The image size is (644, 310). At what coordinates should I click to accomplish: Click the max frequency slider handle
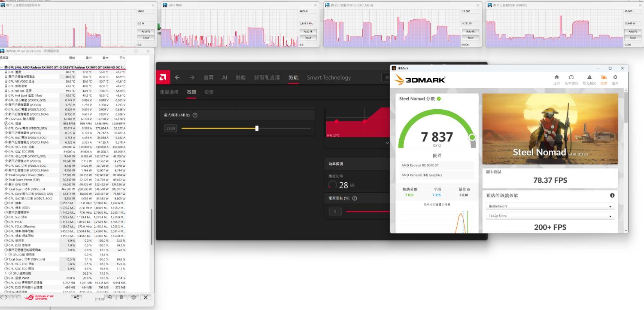pyautogui.click(x=257, y=128)
